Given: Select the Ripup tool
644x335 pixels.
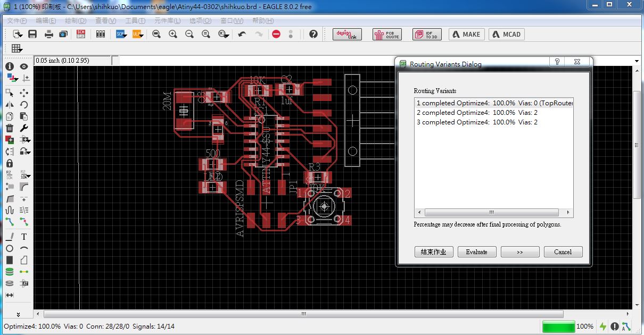Looking at the screenshot, I should pyautogui.click(x=23, y=222).
